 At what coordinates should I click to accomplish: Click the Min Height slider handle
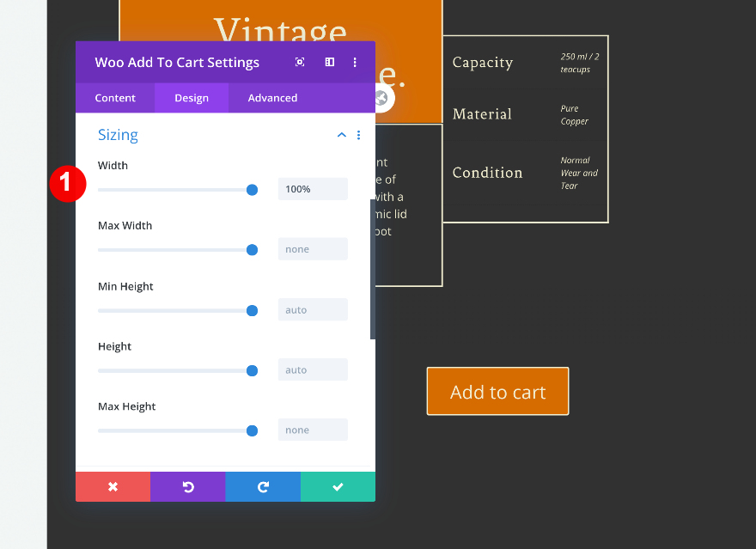tap(253, 310)
